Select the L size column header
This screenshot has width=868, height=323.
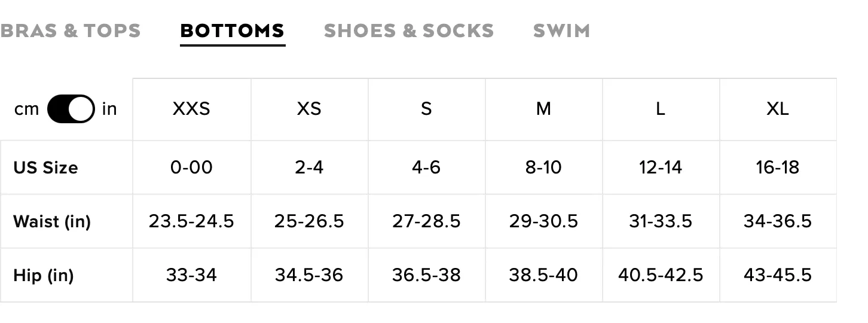[661, 109]
